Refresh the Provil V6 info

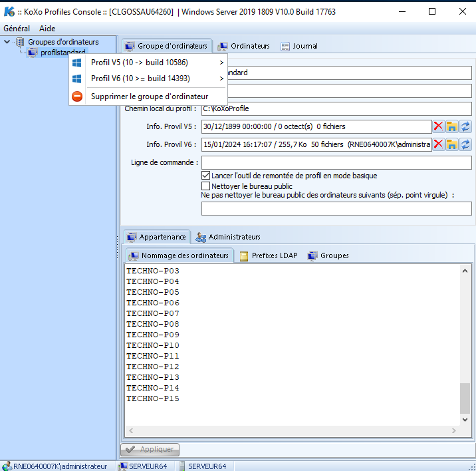coord(465,144)
